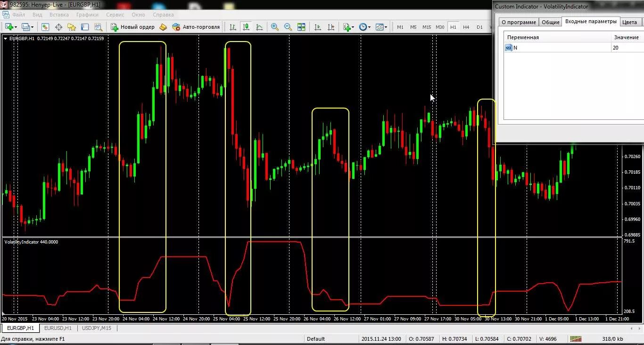Show the Terminal panel icon
The image size is (644, 345).
point(85,27)
